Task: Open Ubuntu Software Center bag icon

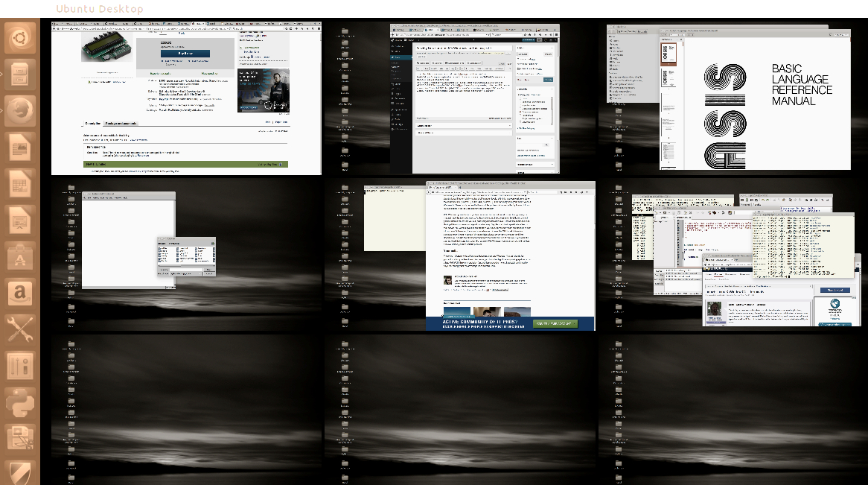Action: tap(20, 257)
